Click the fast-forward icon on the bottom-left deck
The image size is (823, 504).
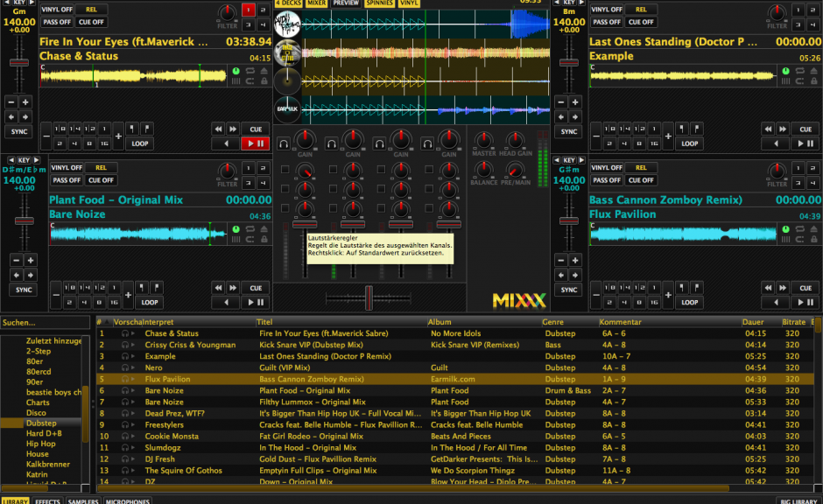click(x=233, y=287)
